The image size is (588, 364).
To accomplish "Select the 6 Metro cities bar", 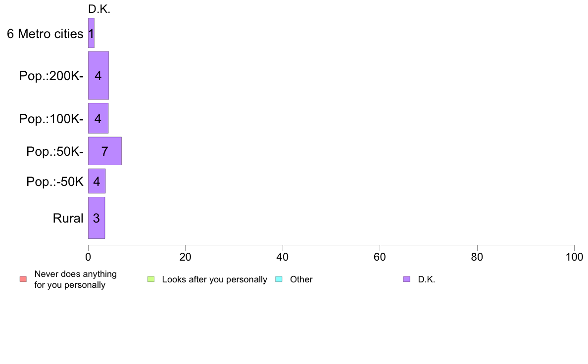I will click(x=91, y=33).
